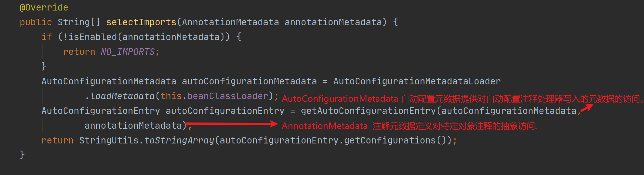
Task: Click the red AutoConfigurationMetadata annotation note
Action: tap(462, 99)
